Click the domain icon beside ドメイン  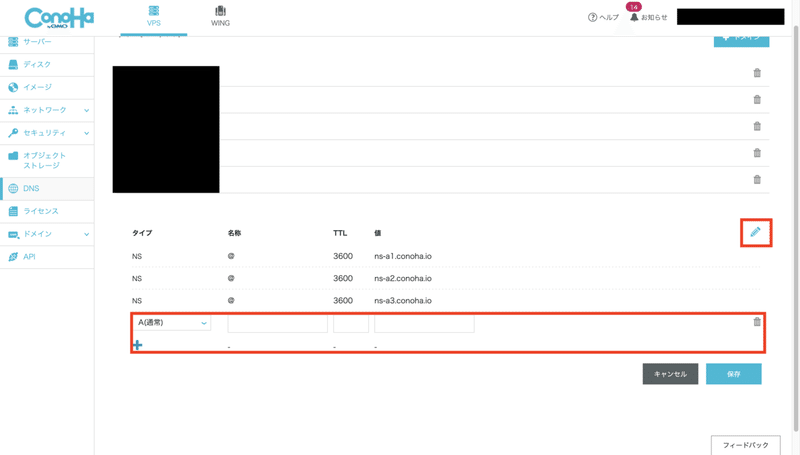click(x=13, y=234)
